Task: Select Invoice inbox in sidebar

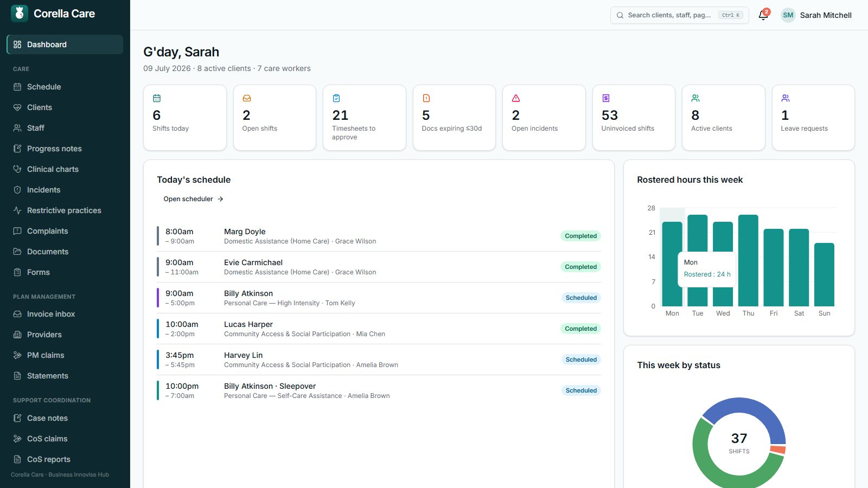Action: [x=65, y=314]
